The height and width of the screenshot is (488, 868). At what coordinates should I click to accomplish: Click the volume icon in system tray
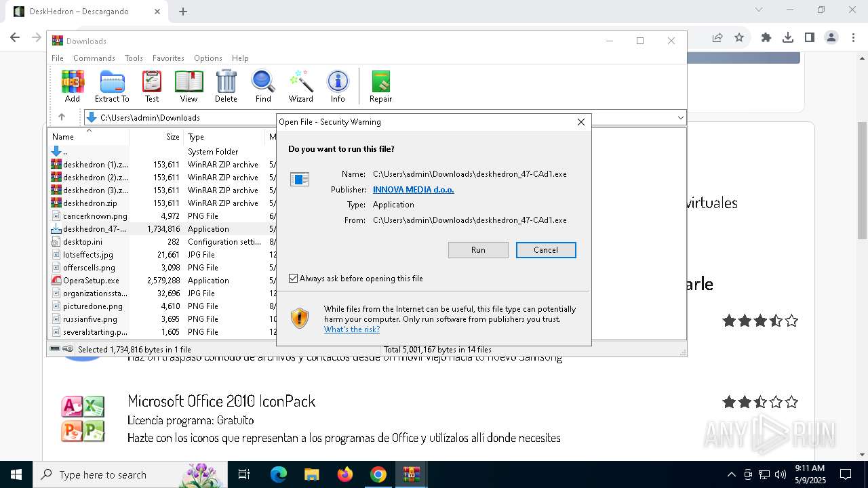click(x=781, y=474)
